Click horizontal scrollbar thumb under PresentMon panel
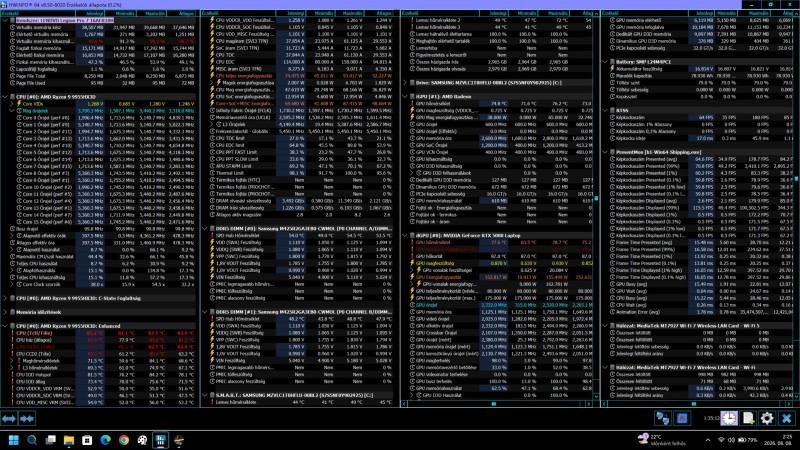 click(693, 404)
